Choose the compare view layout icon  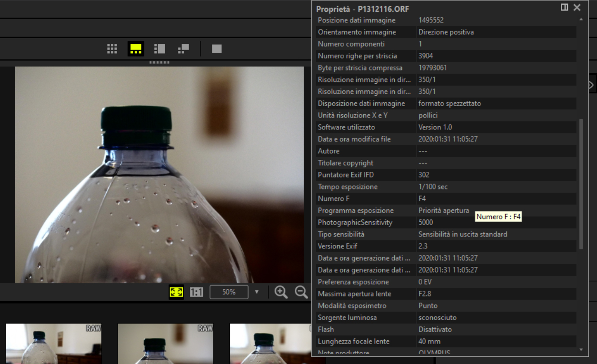183,49
